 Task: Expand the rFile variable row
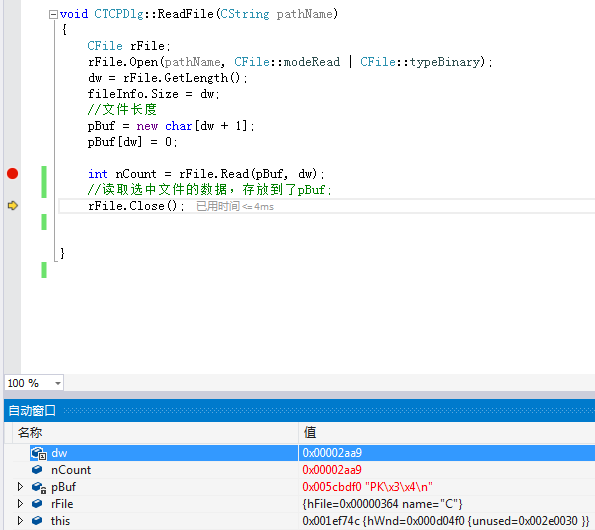(20, 504)
